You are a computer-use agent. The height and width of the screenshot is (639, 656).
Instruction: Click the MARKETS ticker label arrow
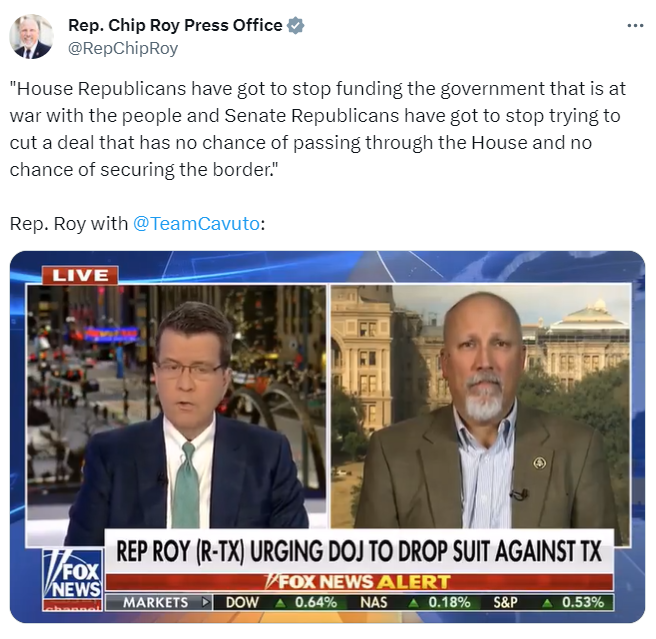click(x=205, y=602)
